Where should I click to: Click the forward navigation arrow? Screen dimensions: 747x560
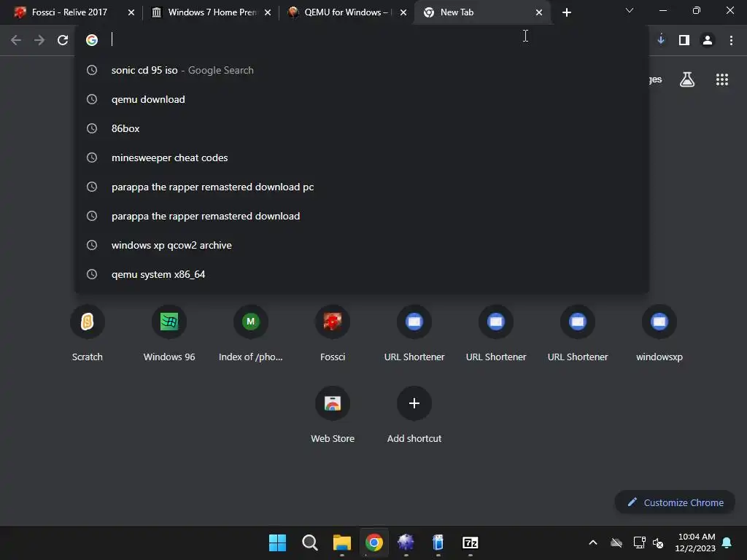(39, 40)
